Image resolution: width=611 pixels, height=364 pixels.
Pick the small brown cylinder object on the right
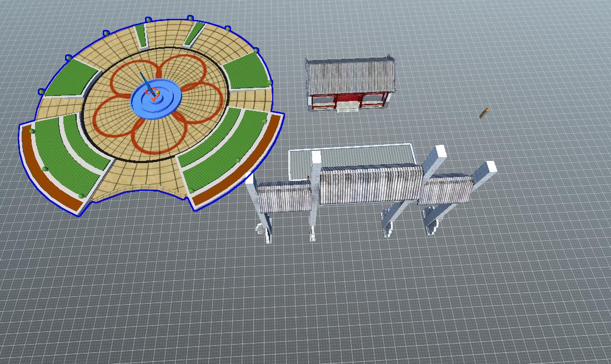tap(484, 113)
